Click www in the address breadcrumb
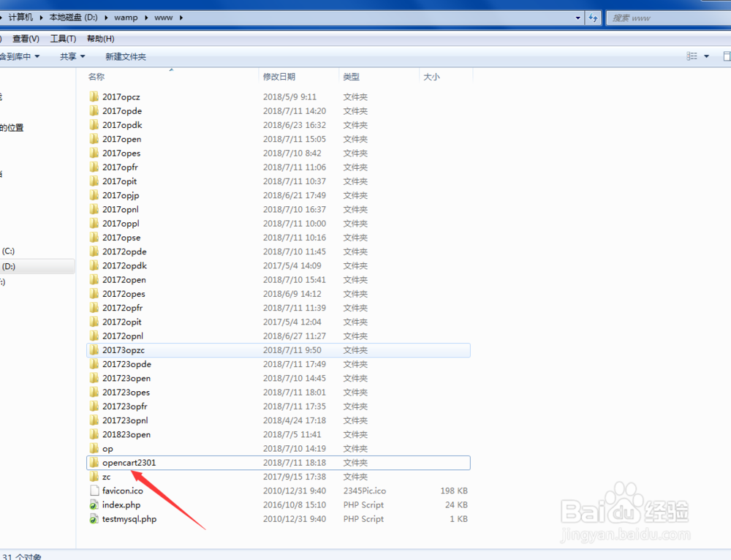Viewport: 731px width, 560px height. [163, 18]
